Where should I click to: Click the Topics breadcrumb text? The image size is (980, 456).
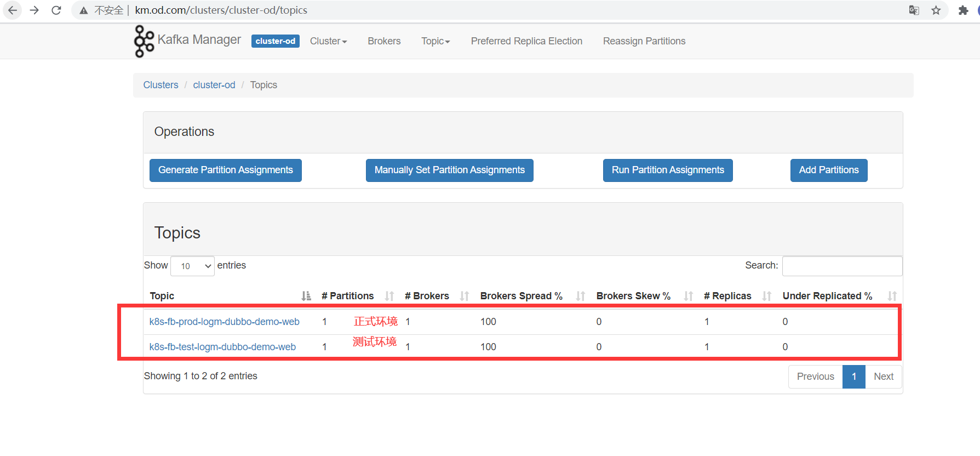tap(263, 85)
